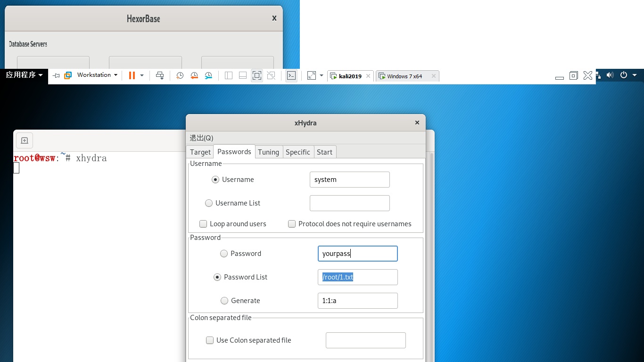Select the Username List radio button

[209, 203]
